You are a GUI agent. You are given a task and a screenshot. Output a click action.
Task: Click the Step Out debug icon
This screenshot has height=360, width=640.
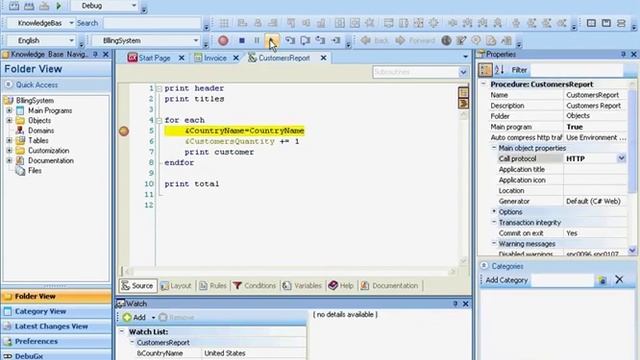coord(320,40)
